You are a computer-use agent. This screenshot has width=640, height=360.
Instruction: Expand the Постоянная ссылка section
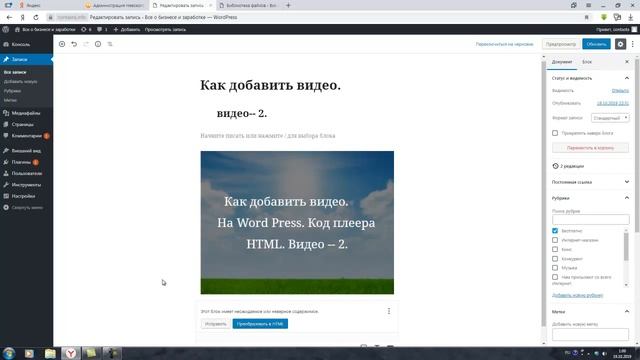coord(590,182)
